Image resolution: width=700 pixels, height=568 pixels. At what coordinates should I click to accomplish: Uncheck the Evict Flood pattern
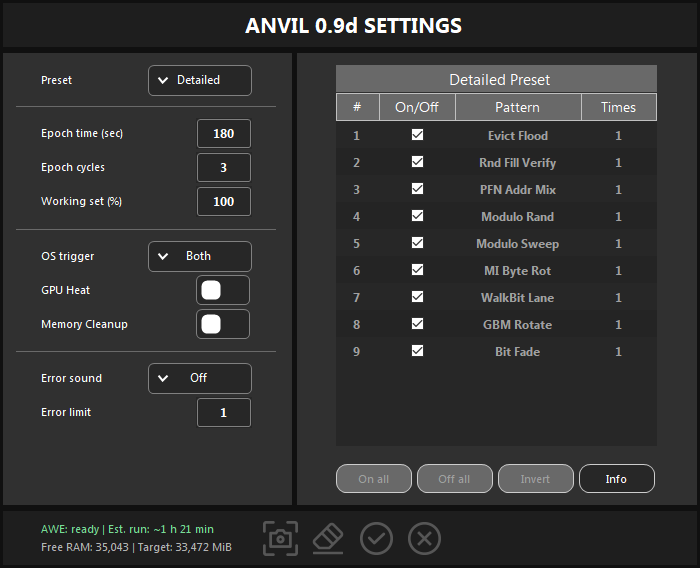(417, 135)
